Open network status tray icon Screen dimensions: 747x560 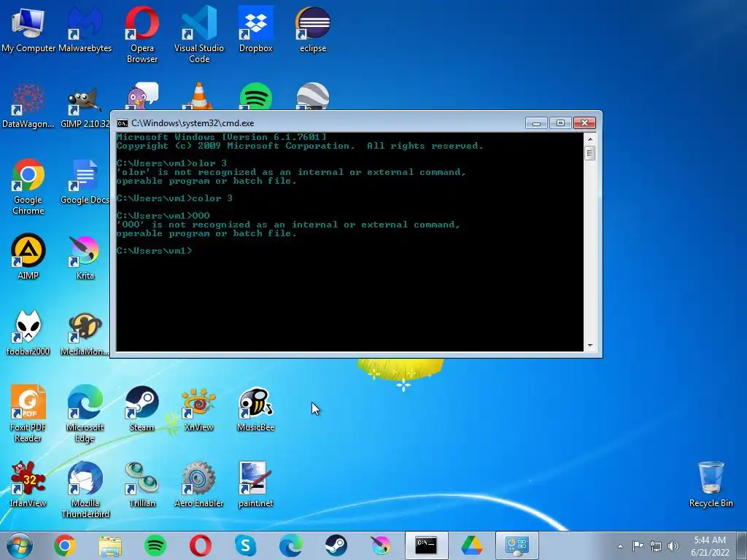tap(656, 546)
